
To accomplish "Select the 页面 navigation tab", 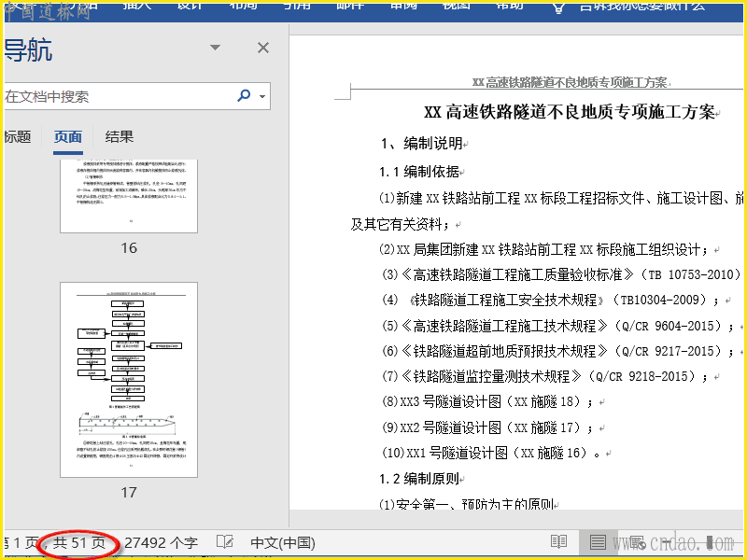I will point(67,137).
